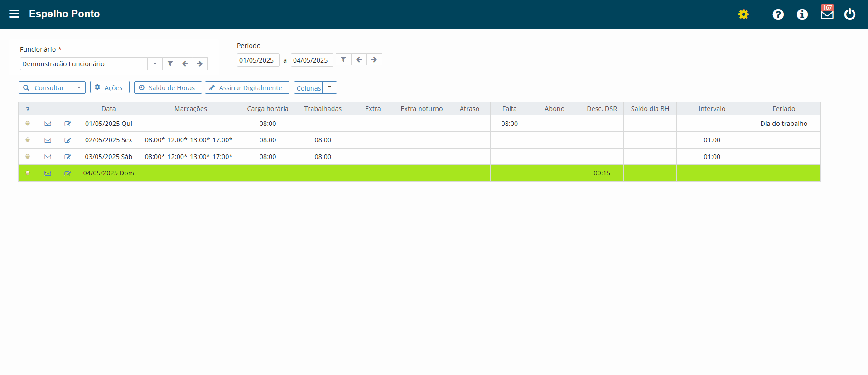This screenshot has width=868, height=375.
Task: Edit the 03/05/2025 Sáb entry
Action: [x=68, y=157]
